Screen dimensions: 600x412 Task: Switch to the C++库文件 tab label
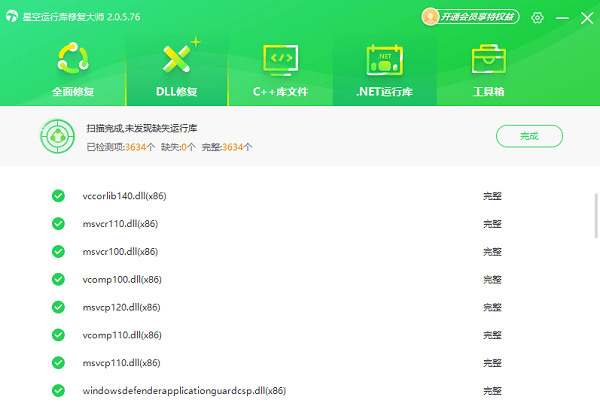280,92
